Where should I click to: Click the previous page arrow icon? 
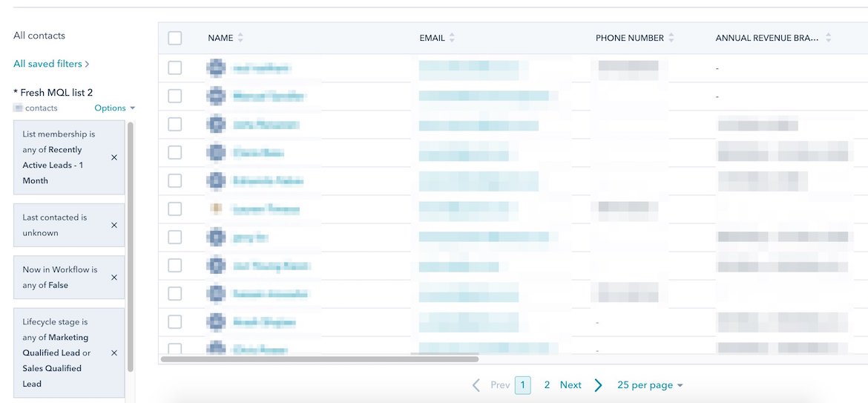tap(477, 385)
